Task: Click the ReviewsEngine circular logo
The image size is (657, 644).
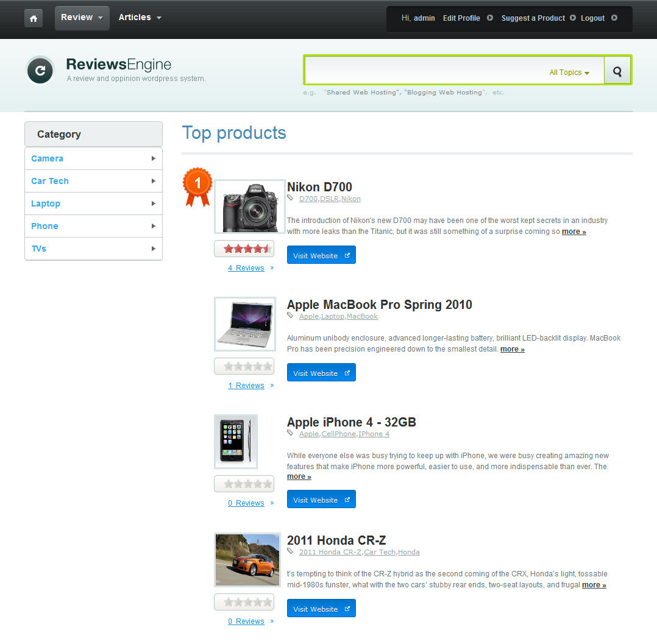Action: pyautogui.click(x=40, y=71)
